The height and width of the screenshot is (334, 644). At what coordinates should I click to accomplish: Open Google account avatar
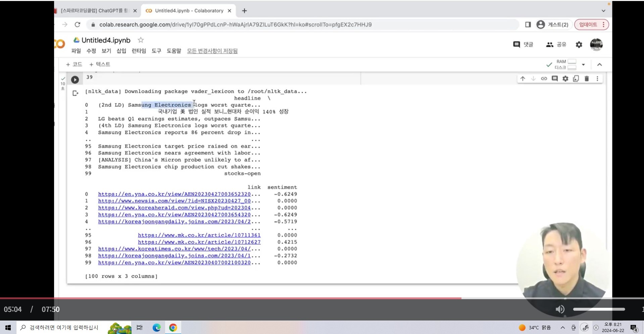click(596, 44)
